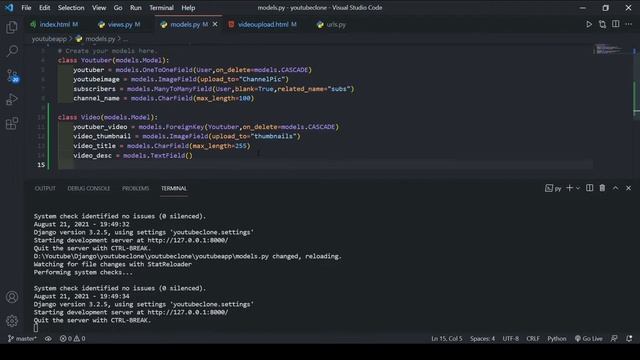This screenshot has width=640, height=360.
Task: Switch to the views.py editor tab
Action: click(x=119, y=24)
